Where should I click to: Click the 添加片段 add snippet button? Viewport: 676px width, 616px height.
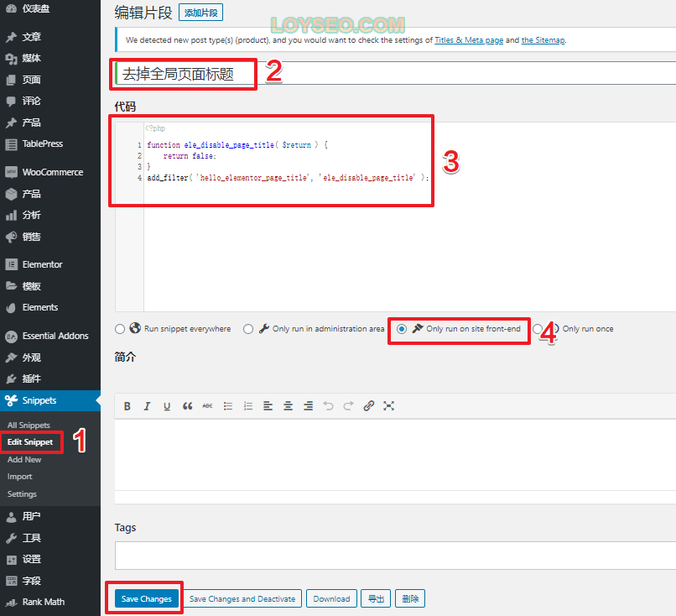[201, 13]
